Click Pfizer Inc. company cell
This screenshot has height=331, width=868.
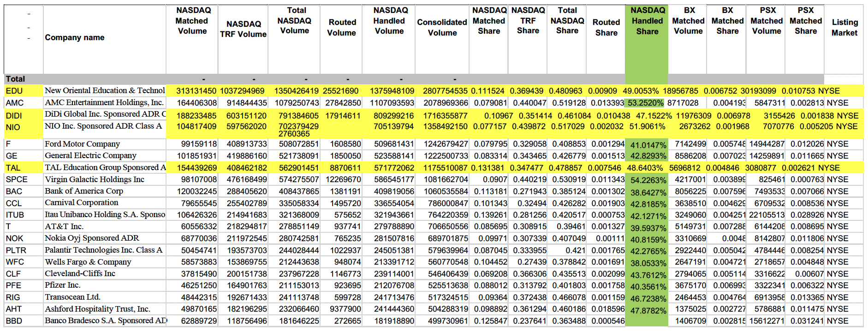click(63, 285)
